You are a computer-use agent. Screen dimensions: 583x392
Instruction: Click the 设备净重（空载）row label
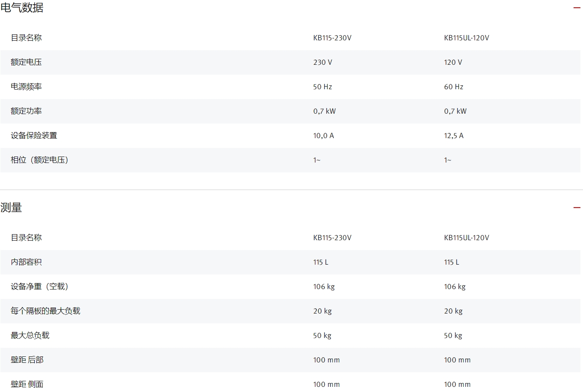click(39, 286)
